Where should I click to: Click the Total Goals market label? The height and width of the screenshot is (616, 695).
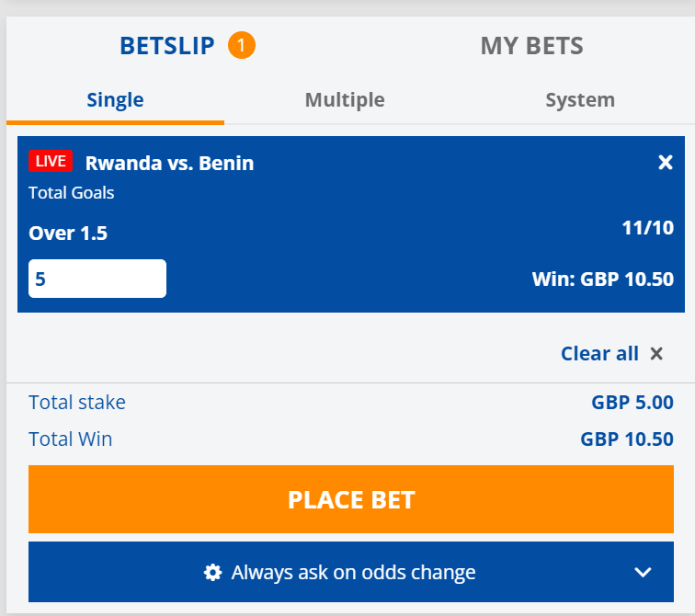point(72,193)
